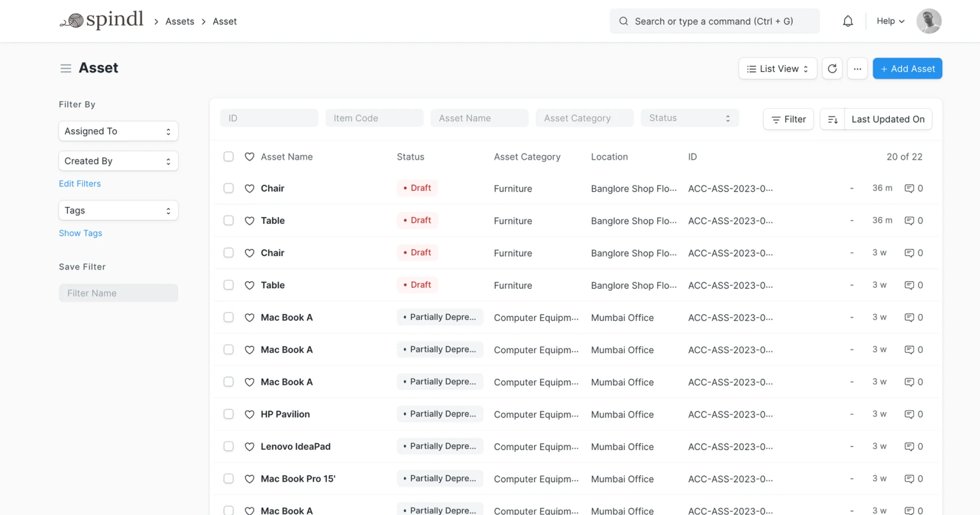Like the HP Pavilion asset heart icon
Viewport: 980px width, 515px height.
[x=249, y=414]
